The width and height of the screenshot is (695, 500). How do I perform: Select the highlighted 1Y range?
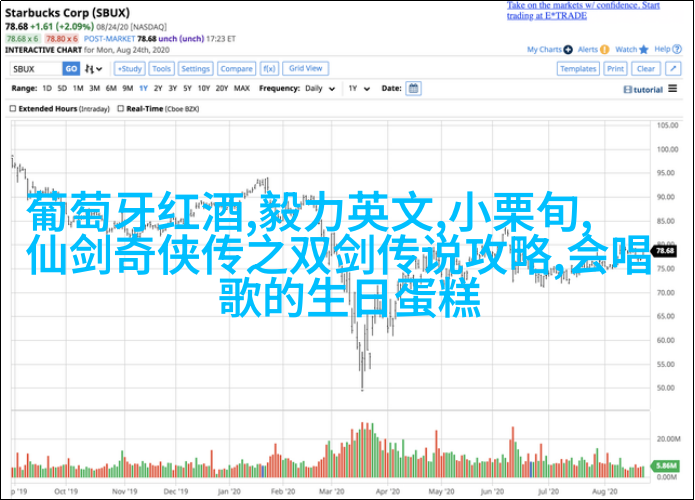[x=143, y=88]
